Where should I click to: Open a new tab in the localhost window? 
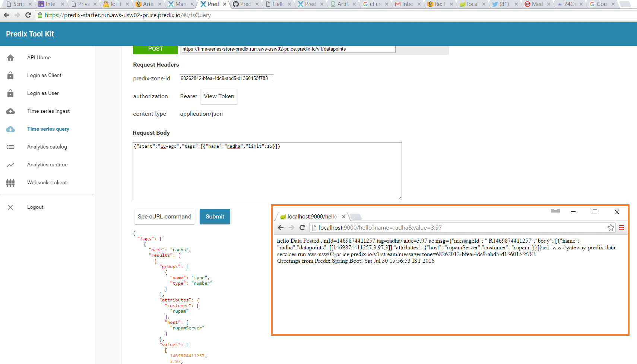click(x=356, y=217)
